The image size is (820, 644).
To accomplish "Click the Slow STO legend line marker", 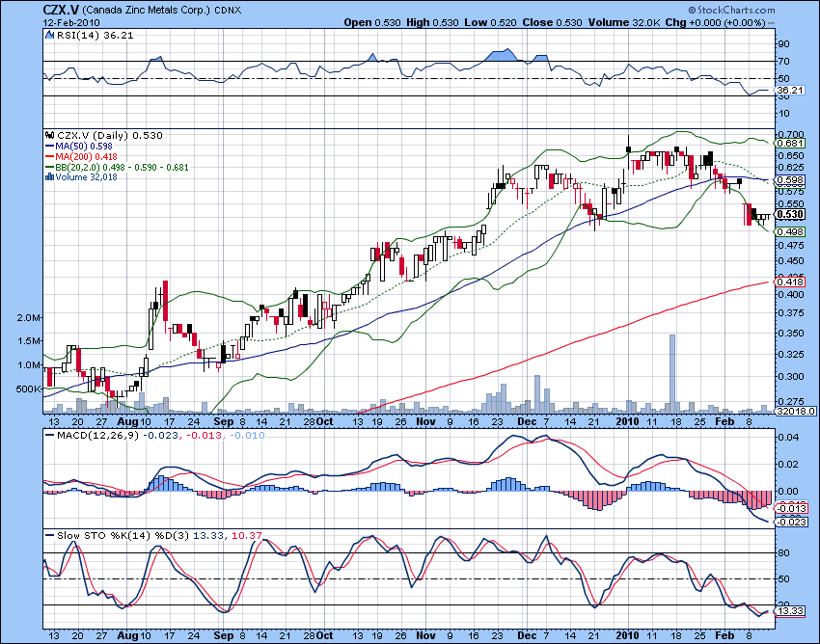I will pyautogui.click(x=49, y=535).
